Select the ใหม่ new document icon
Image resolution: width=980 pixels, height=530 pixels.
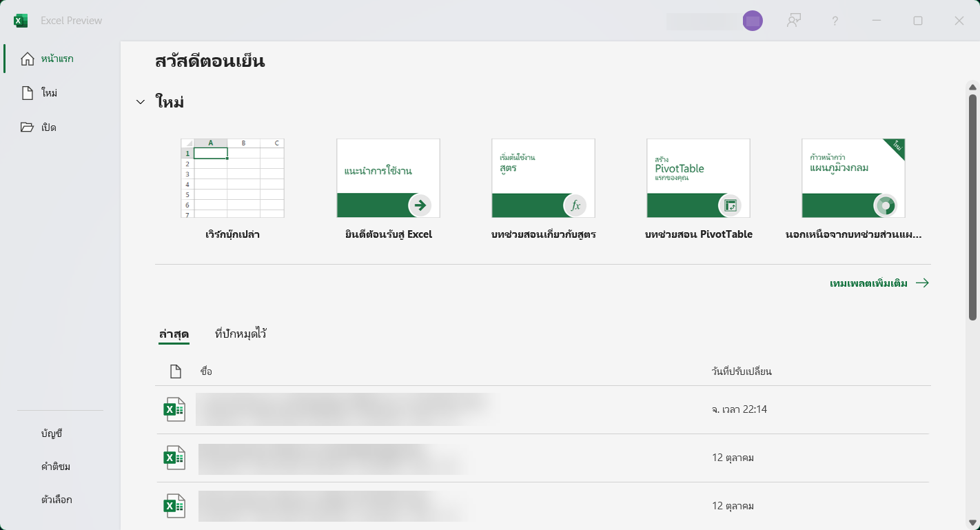click(x=28, y=93)
